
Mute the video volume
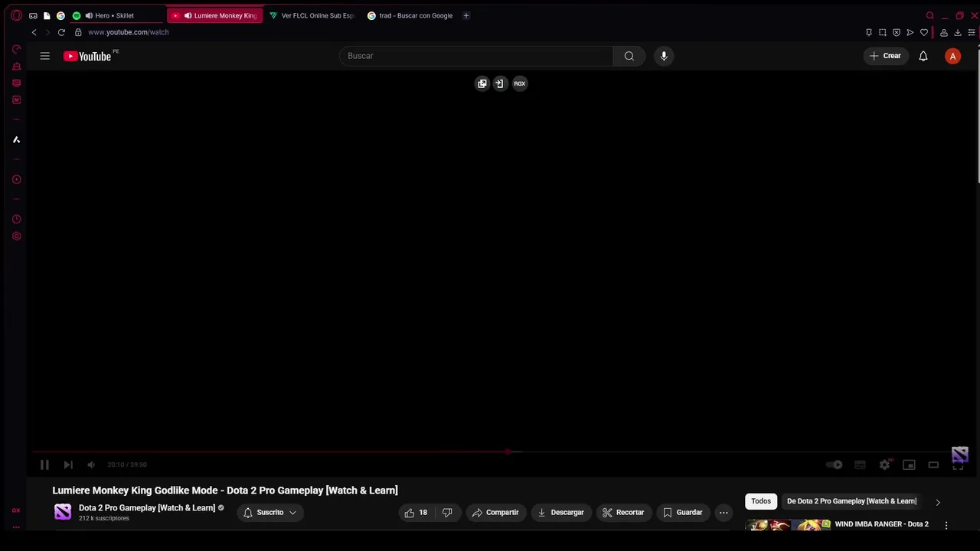(x=91, y=465)
